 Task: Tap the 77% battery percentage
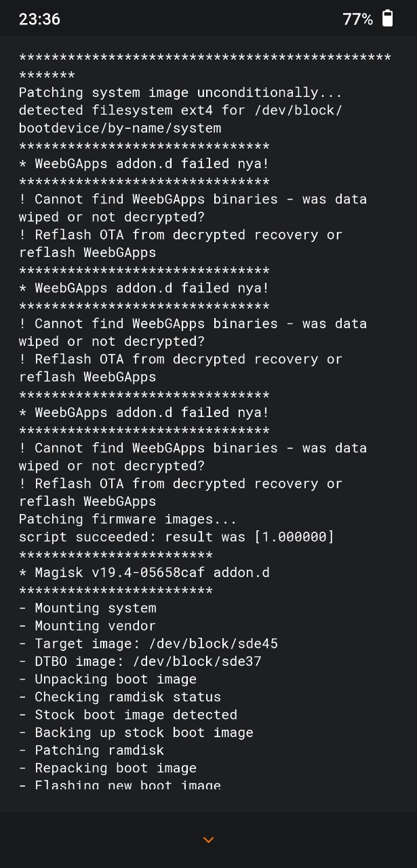pyautogui.click(x=358, y=19)
